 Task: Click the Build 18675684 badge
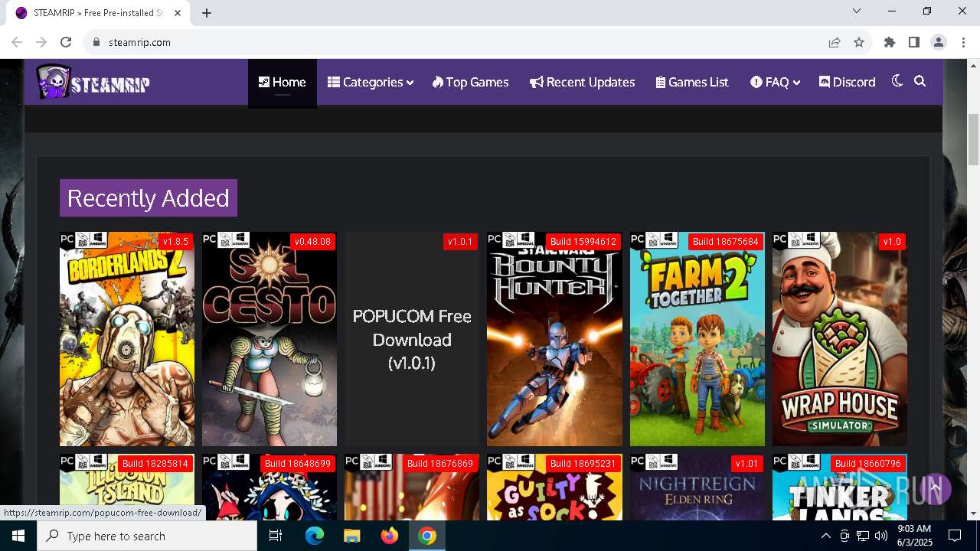tap(725, 241)
